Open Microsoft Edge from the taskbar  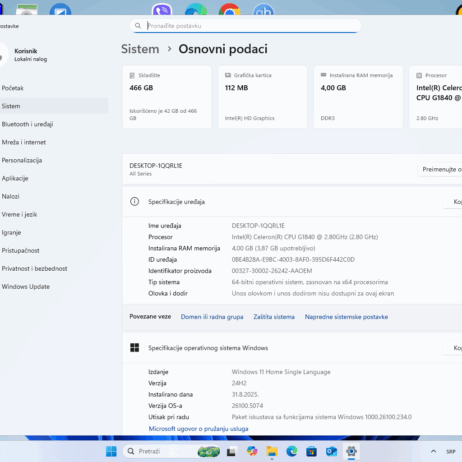[292, 451]
